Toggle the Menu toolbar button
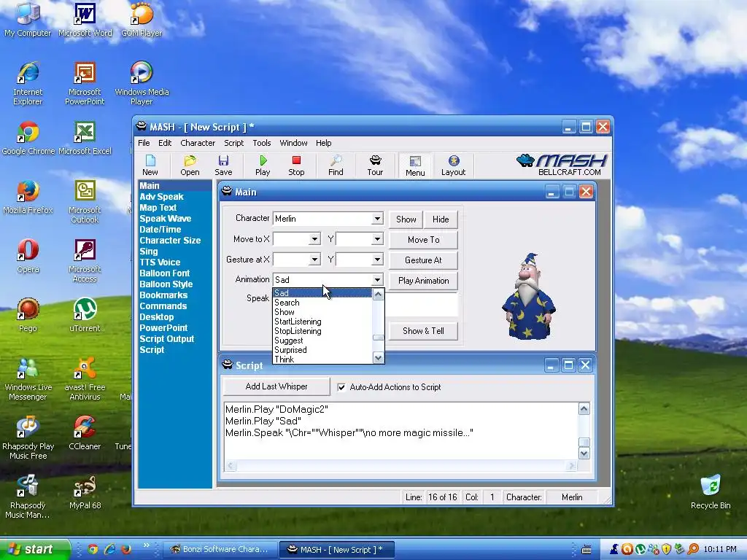The image size is (747, 560). click(415, 166)
